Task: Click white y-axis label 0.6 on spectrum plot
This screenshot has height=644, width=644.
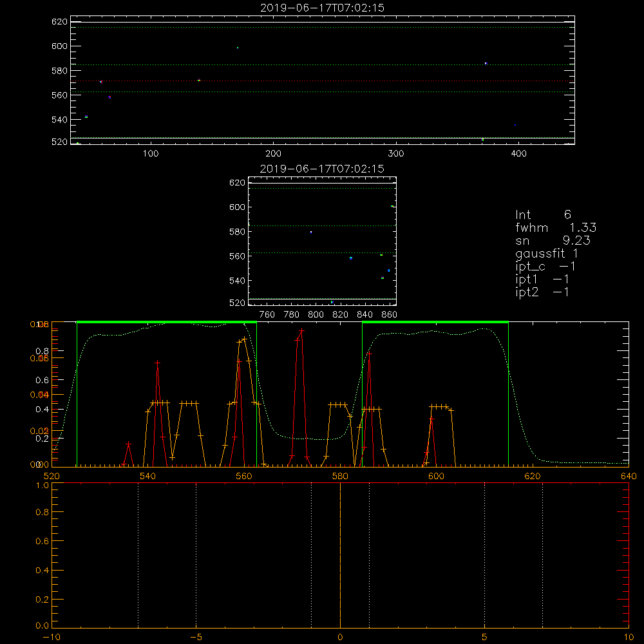Action: click(43, 381)
